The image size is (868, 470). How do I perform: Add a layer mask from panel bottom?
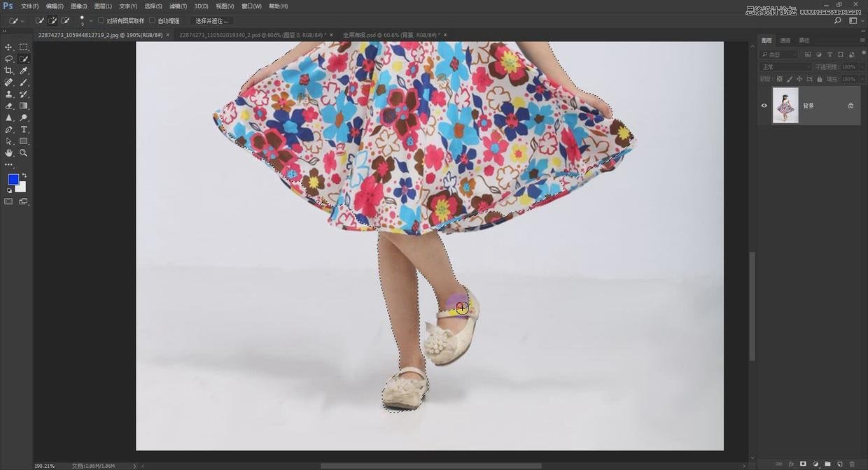tap(803, 464)
